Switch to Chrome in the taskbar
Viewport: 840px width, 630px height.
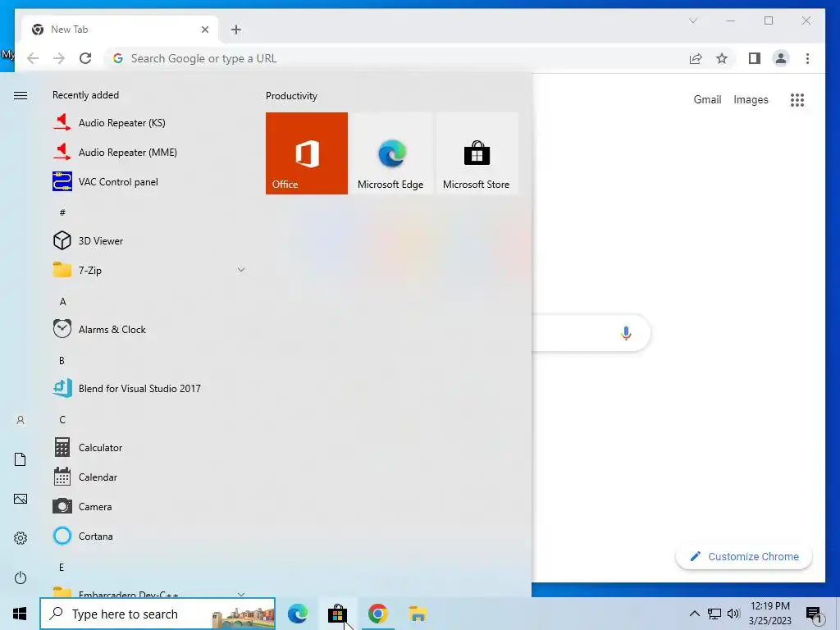pyautogui.click(x=377, y=614)
